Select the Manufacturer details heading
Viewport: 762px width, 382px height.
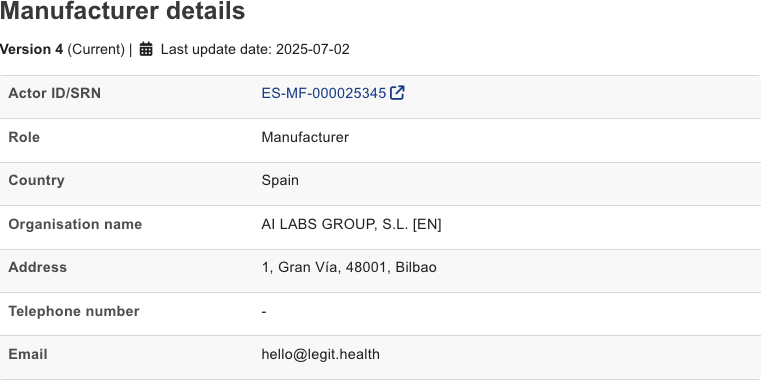click(122, 11)
